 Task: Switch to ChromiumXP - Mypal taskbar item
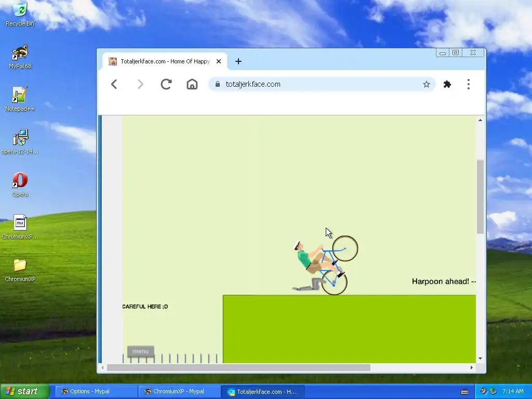pyautogui.click(x=179, y=391)
